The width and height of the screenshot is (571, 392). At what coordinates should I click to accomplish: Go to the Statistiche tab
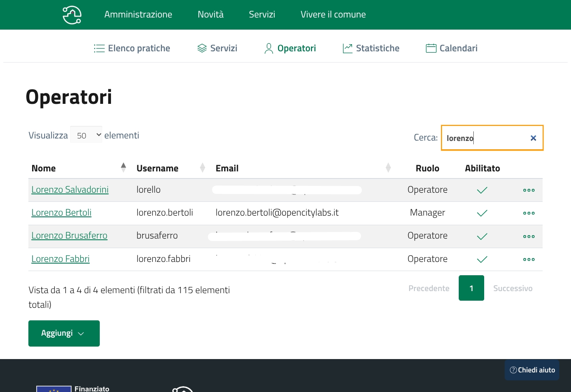click(371, 48)
